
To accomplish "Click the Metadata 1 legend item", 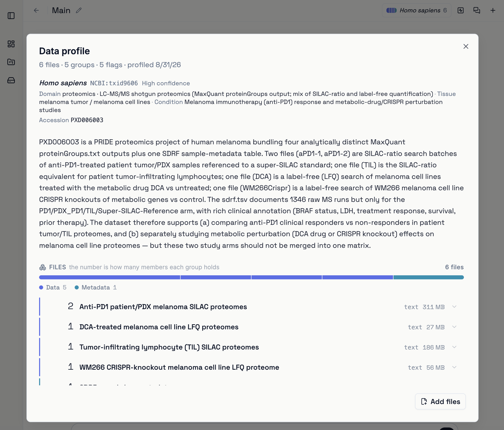I will pyautogui.click(x=96, y=287).
